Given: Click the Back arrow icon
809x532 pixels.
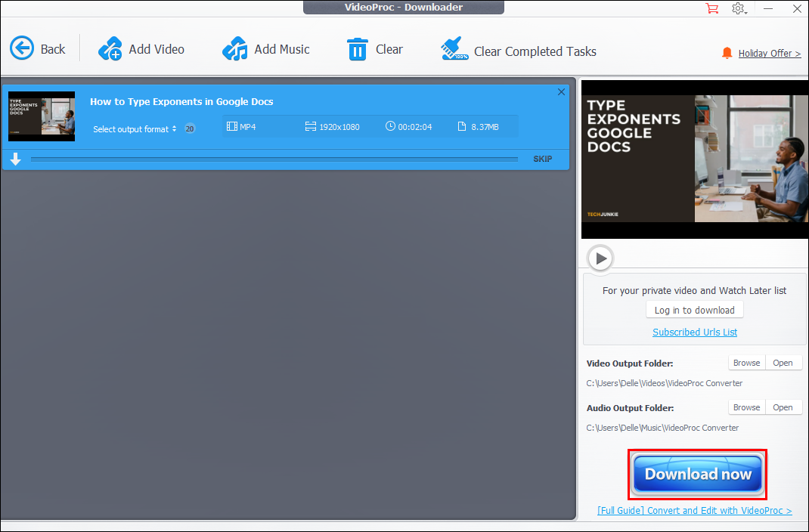Looking at the screenshot, I should (x=22, y=48).
